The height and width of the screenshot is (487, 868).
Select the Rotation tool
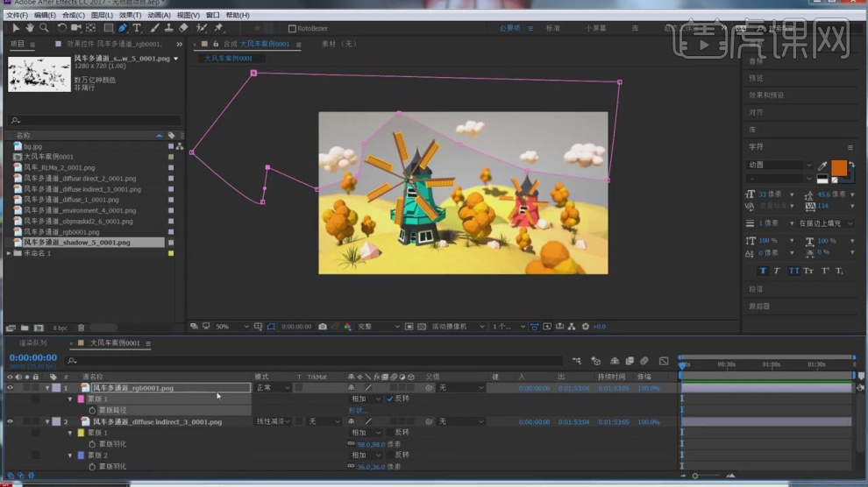tap(62, 28)
